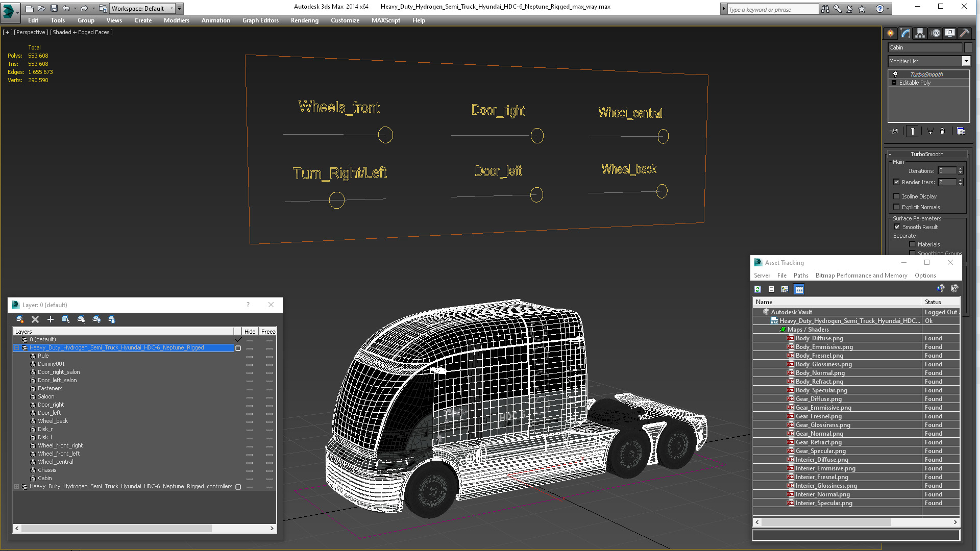Click Refresh icon in Asset Tracking
980x551 pixels.
[x=758, y=289]
